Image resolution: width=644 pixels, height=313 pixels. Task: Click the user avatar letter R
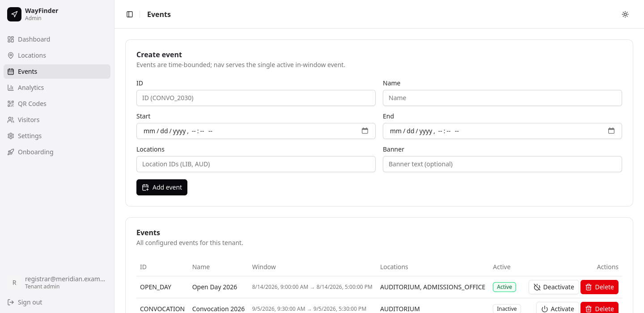(14, 283)
